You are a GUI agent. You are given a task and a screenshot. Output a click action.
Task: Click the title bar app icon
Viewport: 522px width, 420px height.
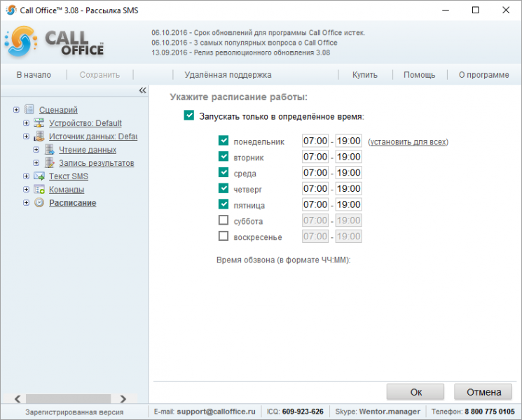(x=11, y=10)
